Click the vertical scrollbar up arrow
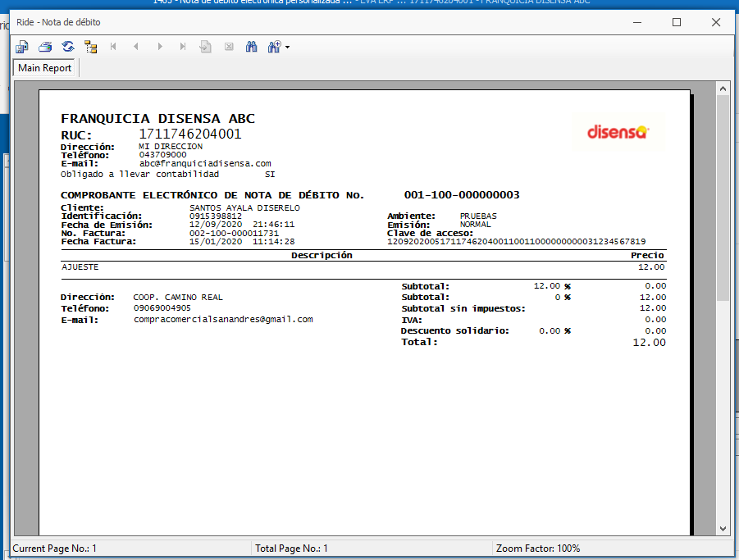 (x=723, y=89)
